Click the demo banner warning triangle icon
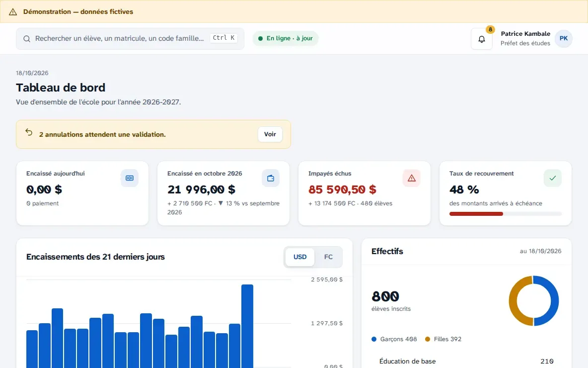 point(13,11)
